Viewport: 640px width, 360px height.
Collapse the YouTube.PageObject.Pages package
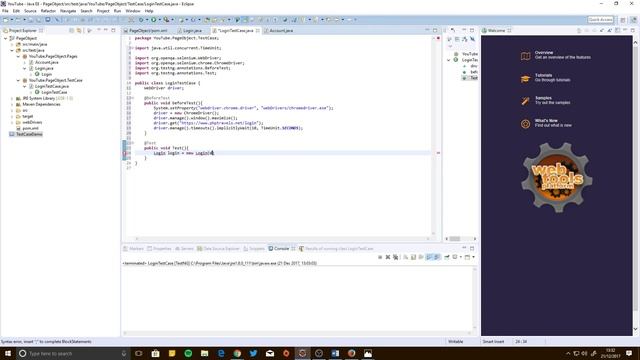(18, 56)
